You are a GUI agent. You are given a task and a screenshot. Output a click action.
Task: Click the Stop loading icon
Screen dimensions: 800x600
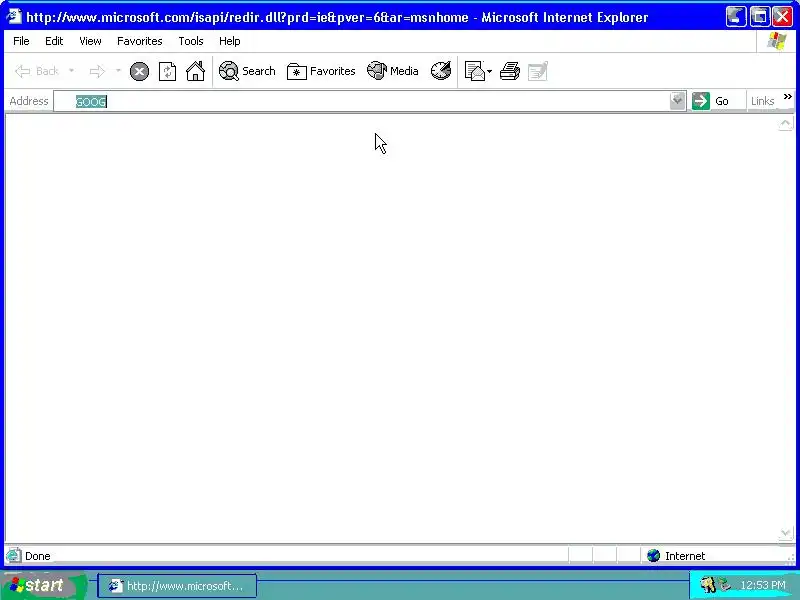(x=139, y=71)
